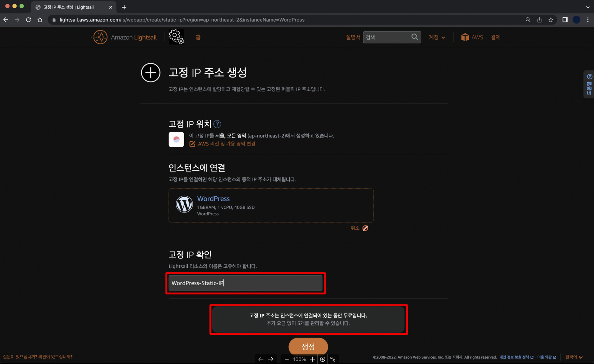The image size is (594, 364).
Task: Open a new browser tab
Action: pyautogui.click(x=124, y=7)
